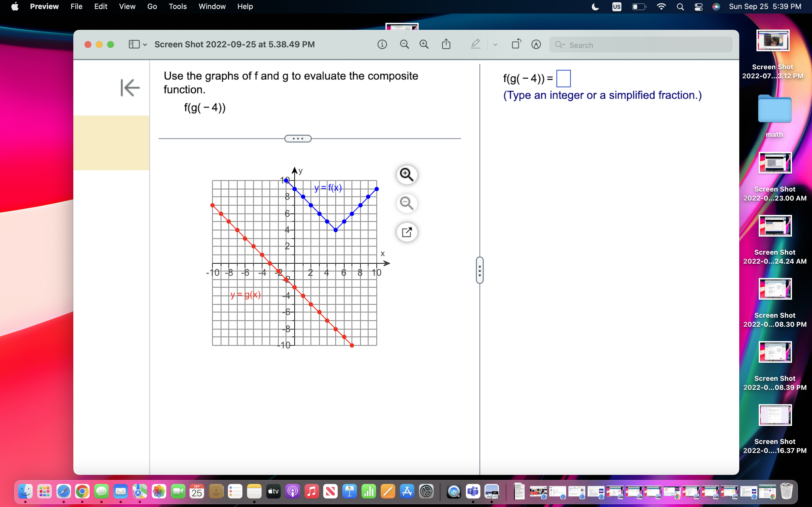Open Launchpad from the Dock
This screenshot has height=507, width=812.
pyautogui.click(x=45, y=492)
